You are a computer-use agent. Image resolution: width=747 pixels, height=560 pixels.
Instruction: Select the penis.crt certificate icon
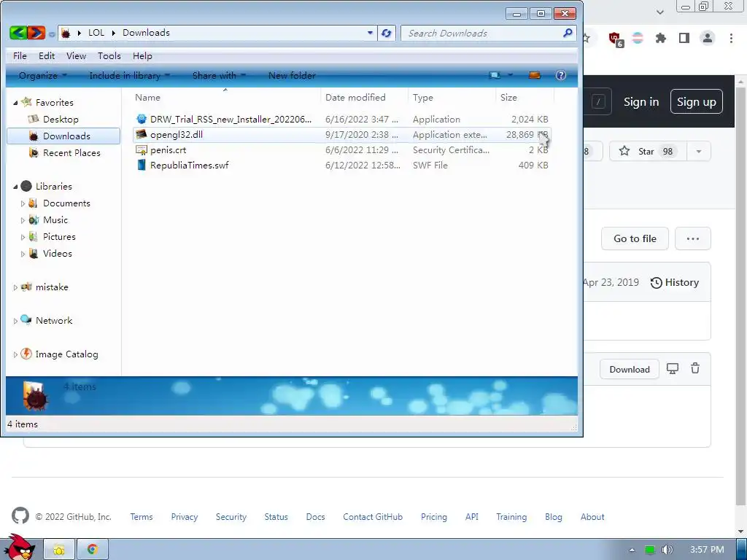(141, 150)
